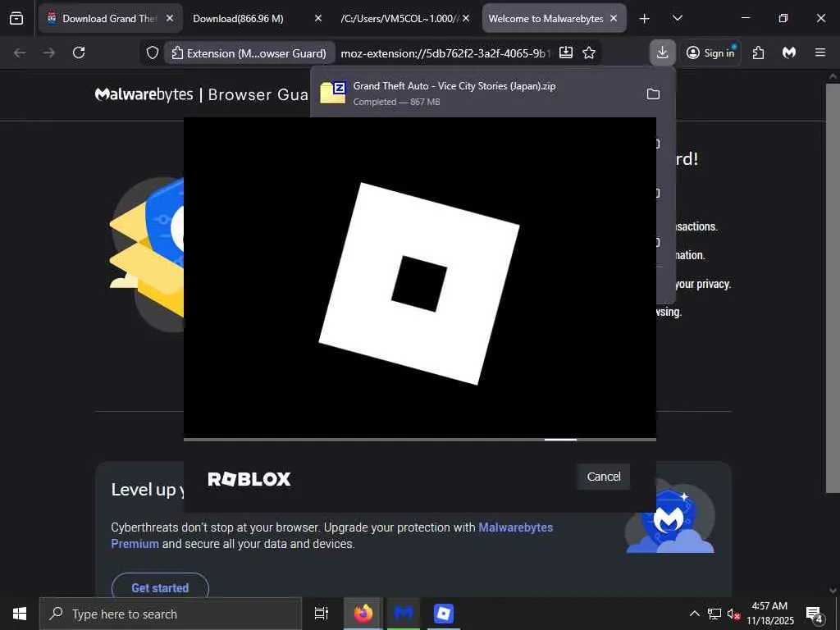Click the Extension (Browser Guard) identity label
The width and height of the screenshot is (840, 630).
click(249, 53)
